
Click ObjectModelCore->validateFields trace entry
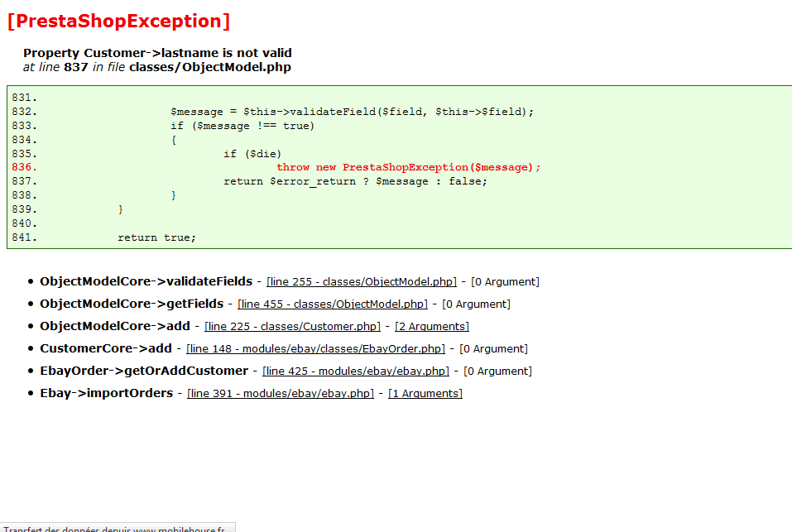point(146,281)
